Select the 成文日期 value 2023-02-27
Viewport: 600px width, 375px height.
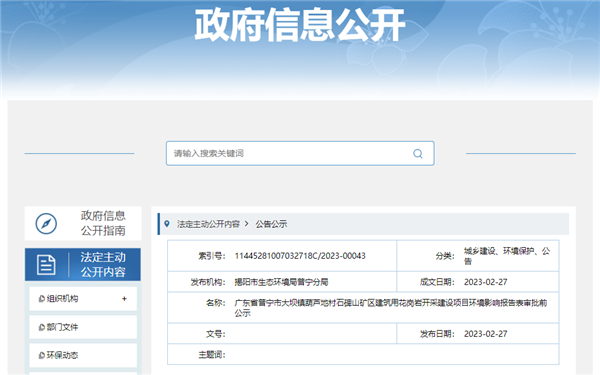tap(486, 282)
